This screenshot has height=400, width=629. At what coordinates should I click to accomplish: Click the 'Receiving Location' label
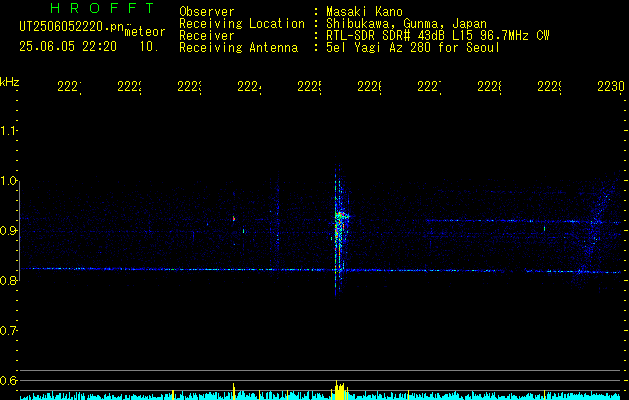coord(242,24)
